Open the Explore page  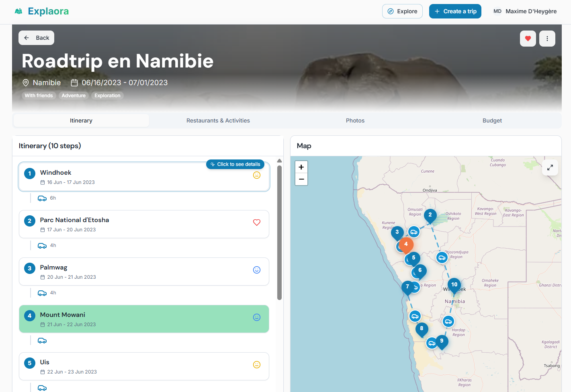pos(402,11)
